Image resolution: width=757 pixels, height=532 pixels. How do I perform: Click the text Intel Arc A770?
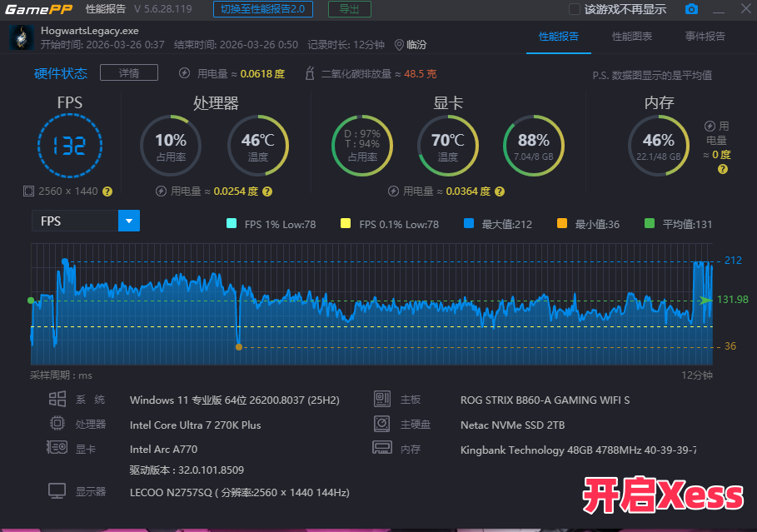[164, 449]
